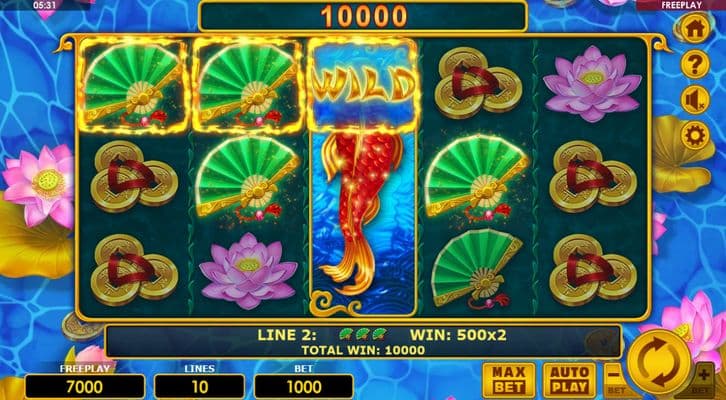Image resolution: width=726 pixels, height=400 pixels.
Task: Click the LINES value field showing 10
Action: (x=200, y=387)
